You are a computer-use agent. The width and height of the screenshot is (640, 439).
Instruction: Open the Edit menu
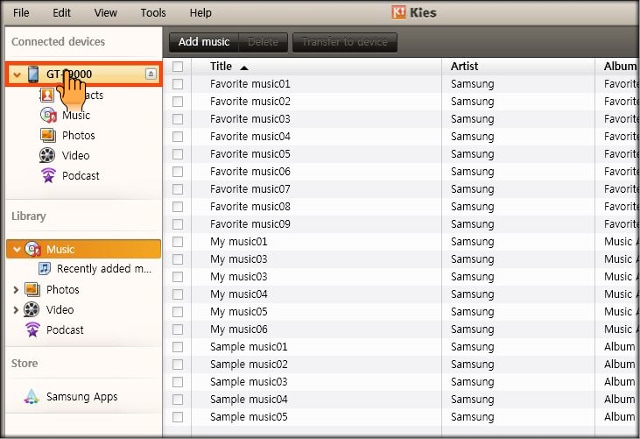pos(61,13)
